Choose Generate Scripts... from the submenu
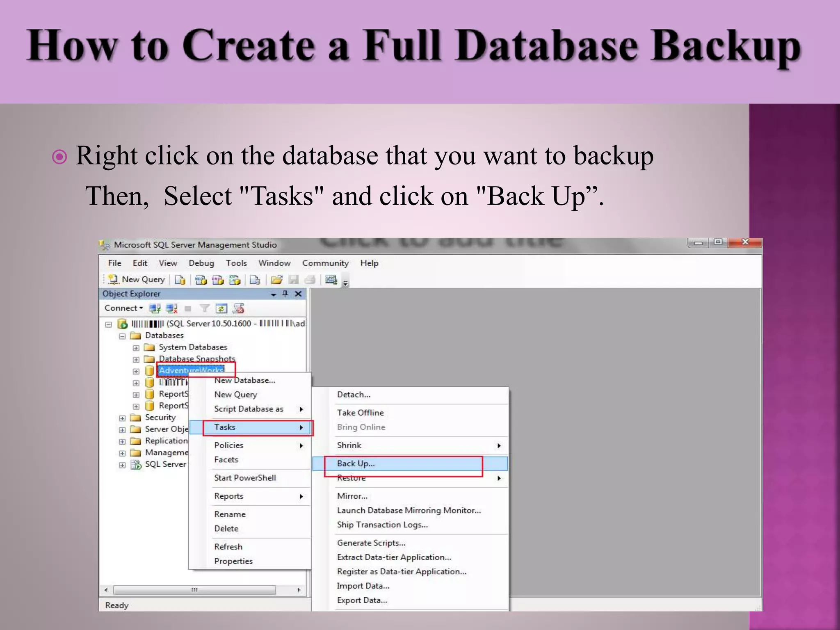Screen dimensions: 840x630 tap(371, 543)
